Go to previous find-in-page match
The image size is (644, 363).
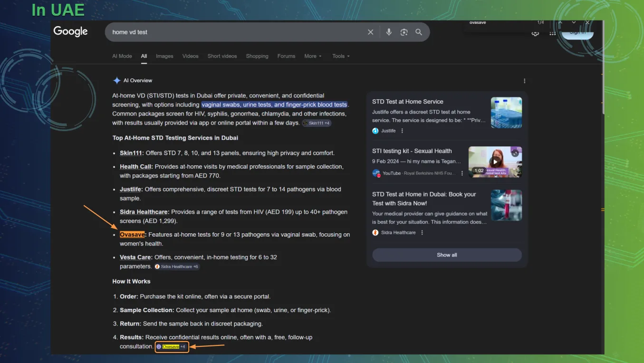(x=560, y=23)
